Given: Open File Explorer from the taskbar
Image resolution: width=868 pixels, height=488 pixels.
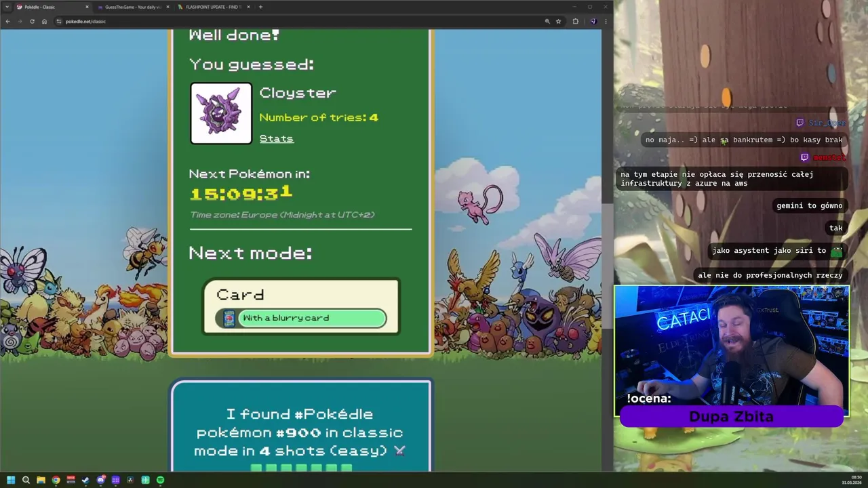Looking at the screenshot, I should pos(41,480).
